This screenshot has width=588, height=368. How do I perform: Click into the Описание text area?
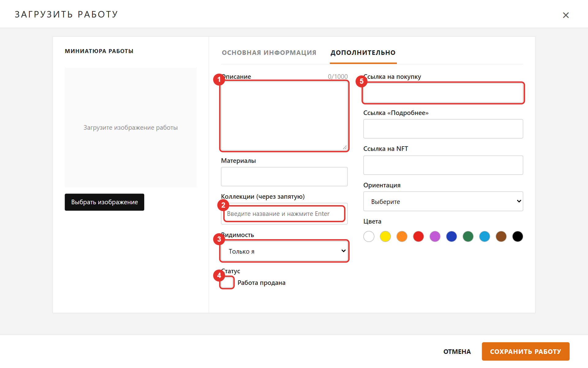pyautogui.click(x=284, y=116)
